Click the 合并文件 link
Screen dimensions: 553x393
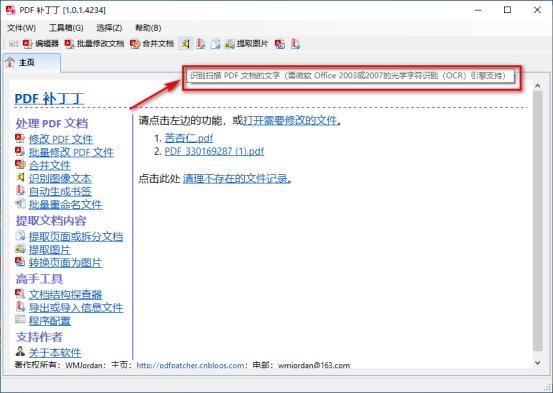pos(50,165)
